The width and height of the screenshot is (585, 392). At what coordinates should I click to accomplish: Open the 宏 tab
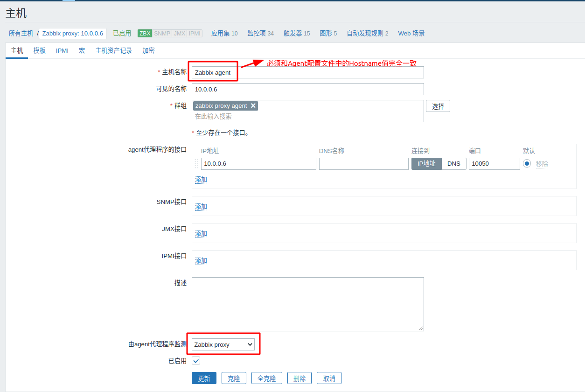(x=82, y=50)
